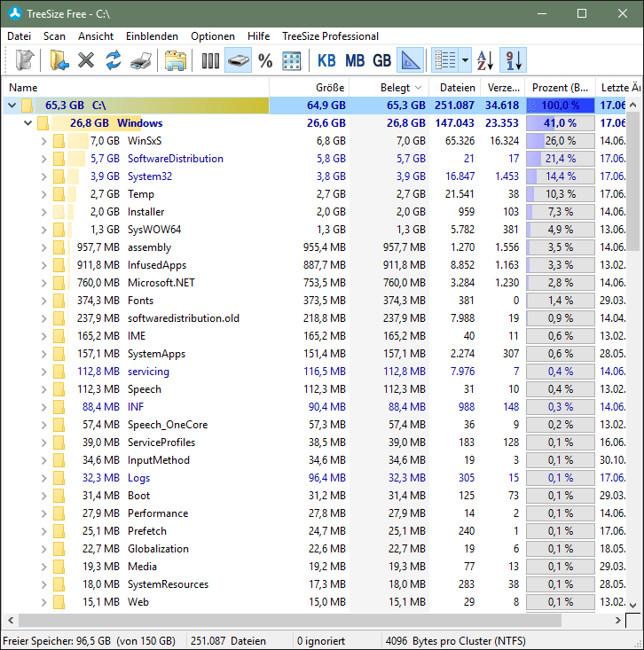
Task: Expand the Temp folder
Action: 44,194
